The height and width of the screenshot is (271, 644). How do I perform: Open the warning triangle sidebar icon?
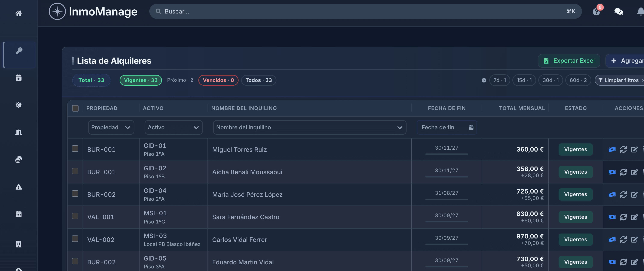(18, 187)
